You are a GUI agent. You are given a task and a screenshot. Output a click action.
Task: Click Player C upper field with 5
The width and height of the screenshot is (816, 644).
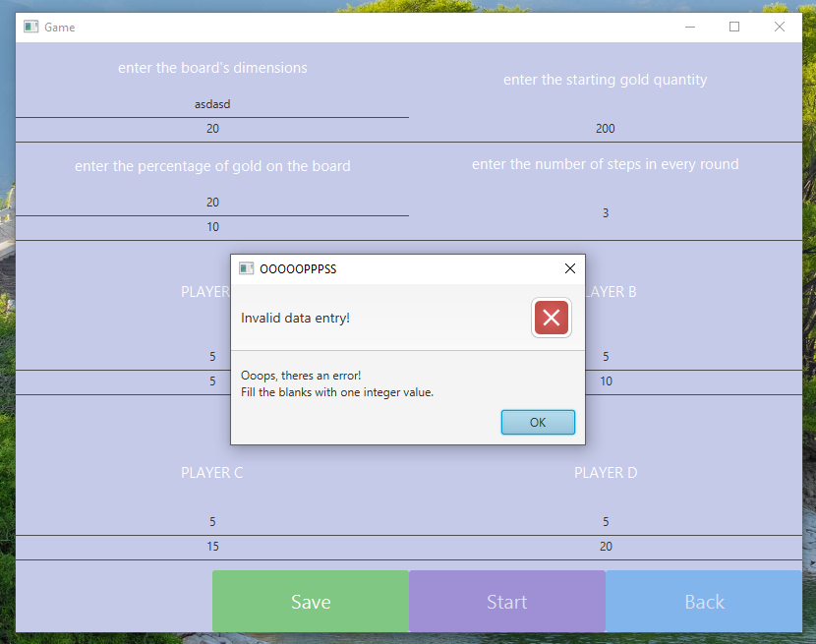212,522
